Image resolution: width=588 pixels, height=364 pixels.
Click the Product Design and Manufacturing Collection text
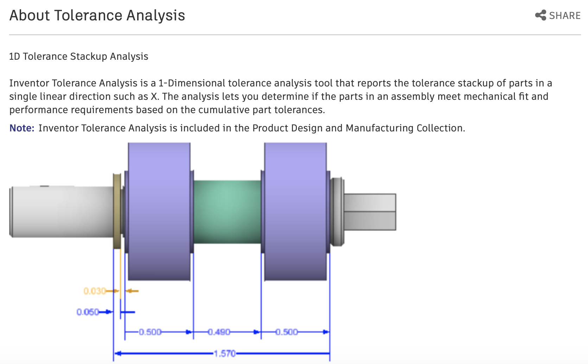358,128
